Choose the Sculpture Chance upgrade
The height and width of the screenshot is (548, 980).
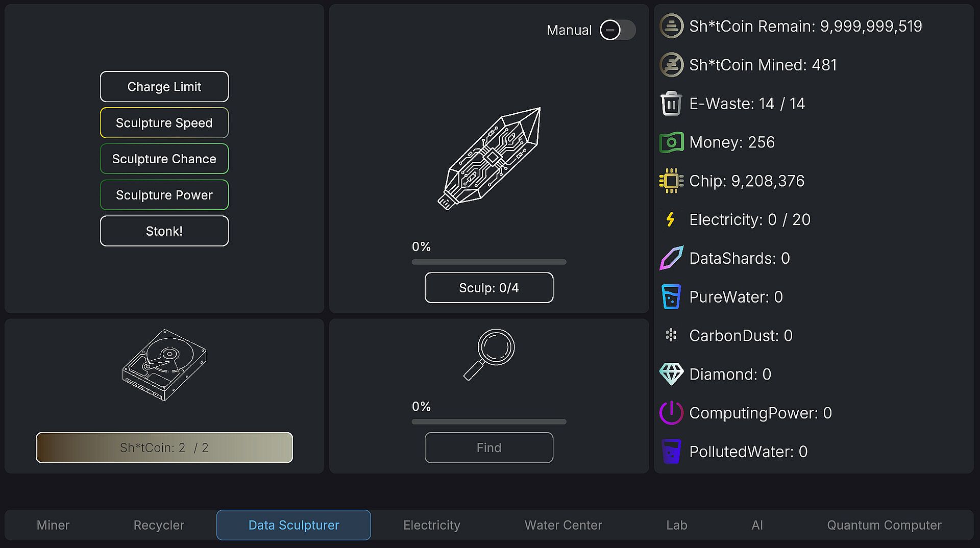(x=164, y=159)
